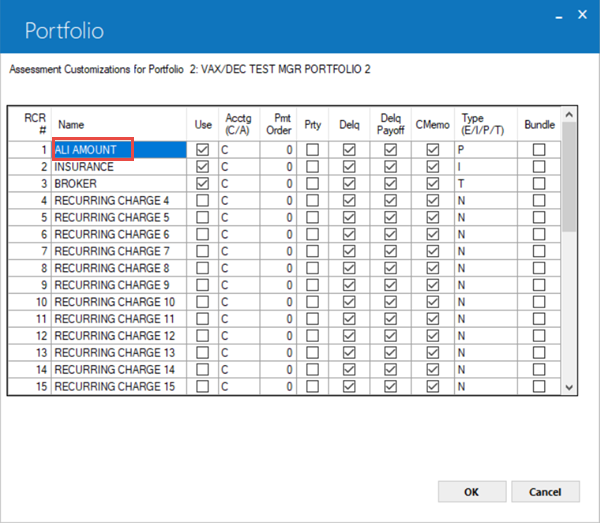Click the Delq Payoff column header
This screenshot has width=600, height=523.
coord(390,124)
